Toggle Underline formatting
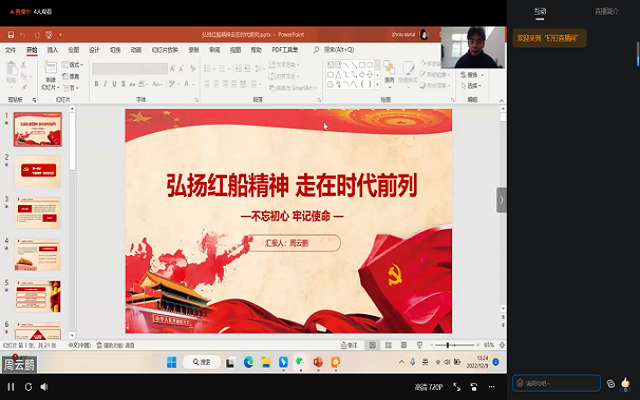Screen dimensions: 640x400 114,84
